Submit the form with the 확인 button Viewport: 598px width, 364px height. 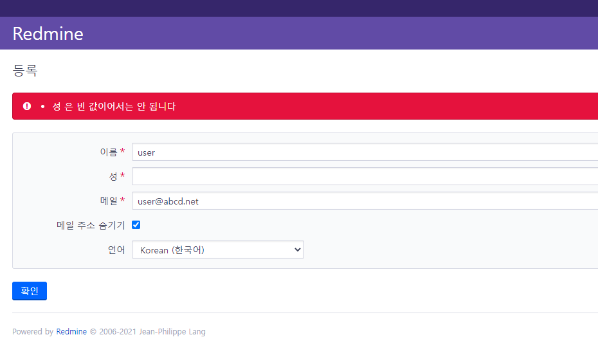(x=30, y=291)
